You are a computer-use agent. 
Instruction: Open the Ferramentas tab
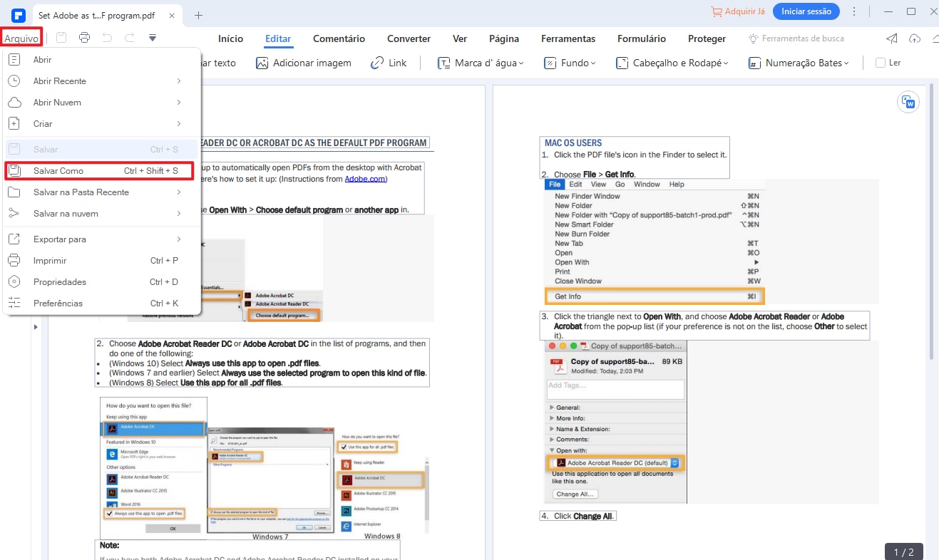568,39
